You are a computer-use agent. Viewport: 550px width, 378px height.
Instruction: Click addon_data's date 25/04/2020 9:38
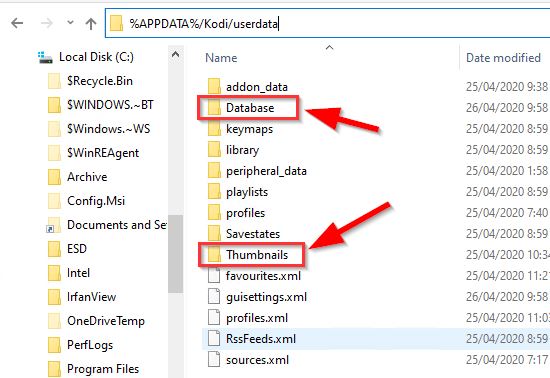tap(507, 87)
